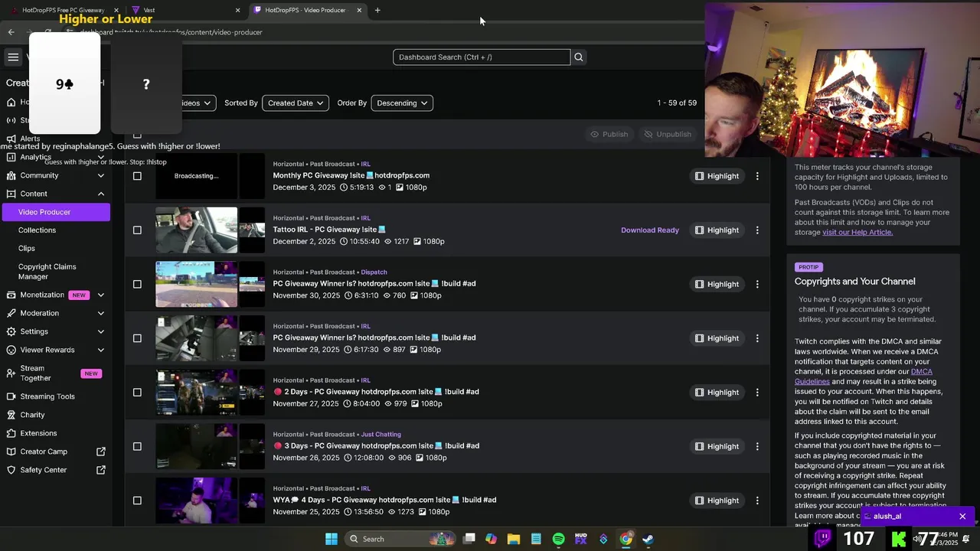Open more options for November 29 video
This screenshot has height=551, width=980.
[x=757, y=338]
